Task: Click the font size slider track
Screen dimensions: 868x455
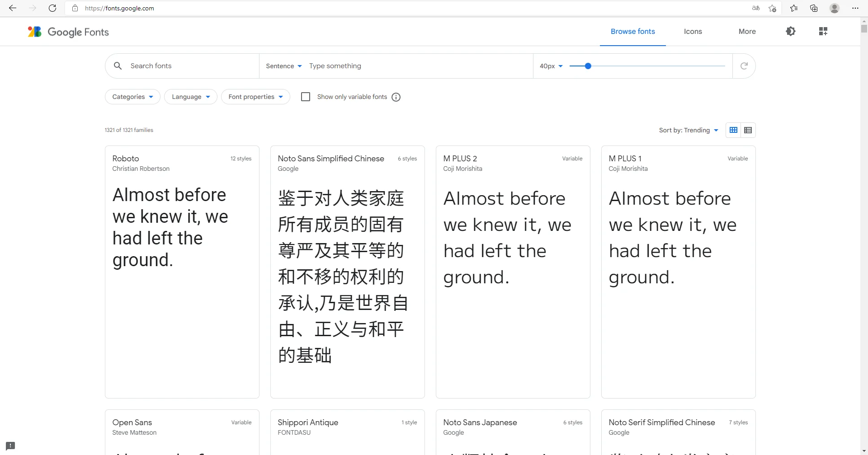Action: pos(647,66)
